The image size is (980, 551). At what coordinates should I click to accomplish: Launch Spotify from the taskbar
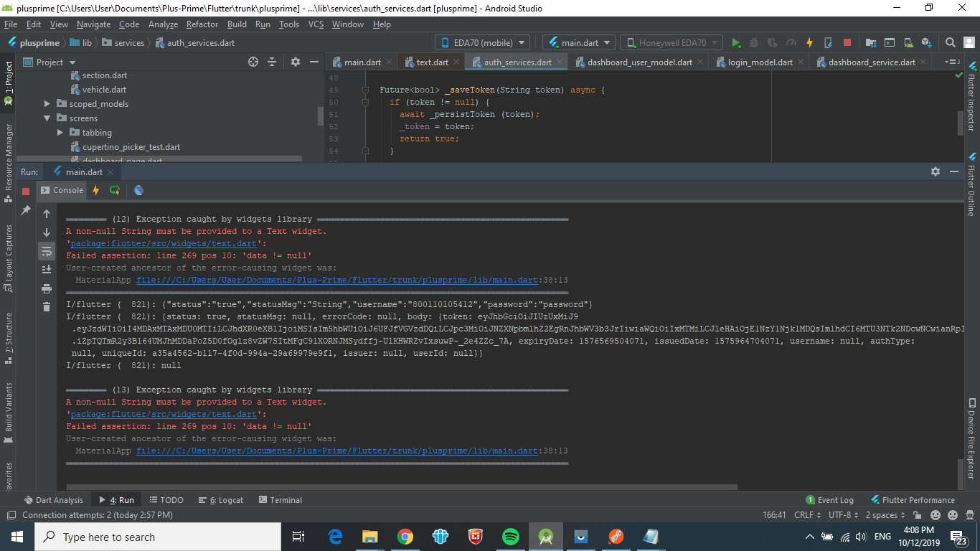(510, 537)
